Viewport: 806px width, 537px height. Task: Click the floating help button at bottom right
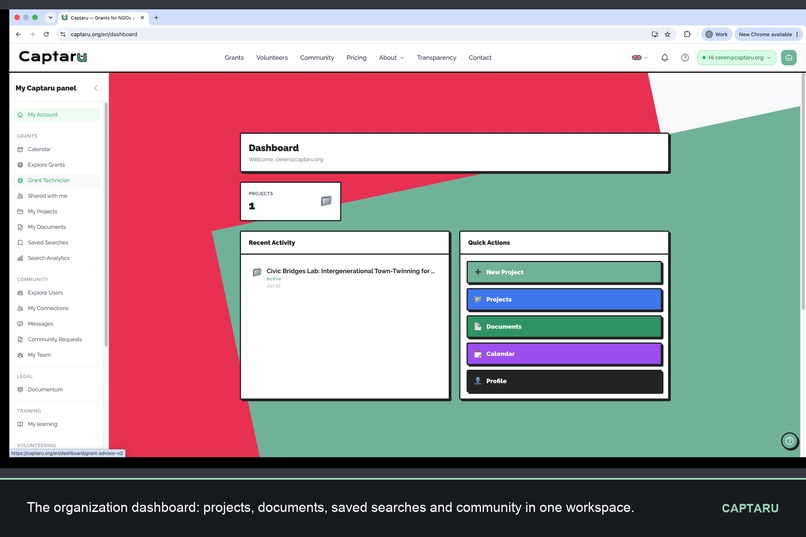pos(790,441)
